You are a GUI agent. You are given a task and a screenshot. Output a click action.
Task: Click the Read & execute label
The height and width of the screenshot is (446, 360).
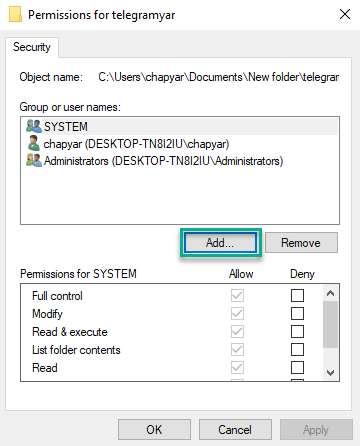pyautogui.click(x=70, y=332)
